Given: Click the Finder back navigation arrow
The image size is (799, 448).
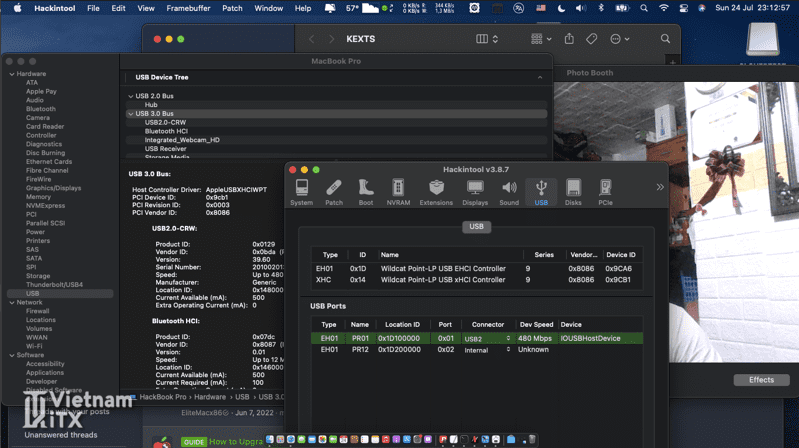Looking at the screenshot, I should coord(311,39).
